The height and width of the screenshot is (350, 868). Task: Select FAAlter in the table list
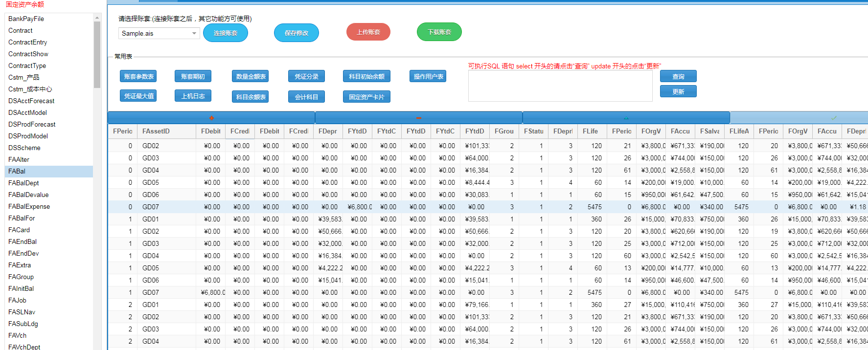pos(49,159)
